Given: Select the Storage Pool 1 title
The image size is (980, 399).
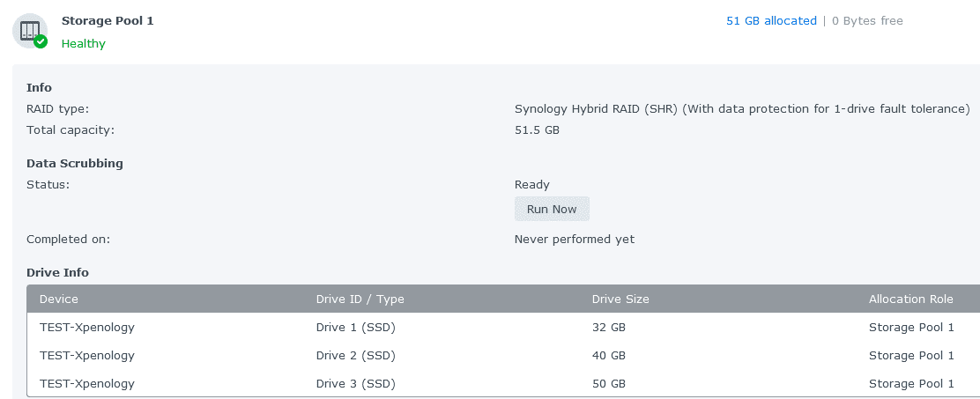Looking at the screenshot, I should click(x=108, y=20).
